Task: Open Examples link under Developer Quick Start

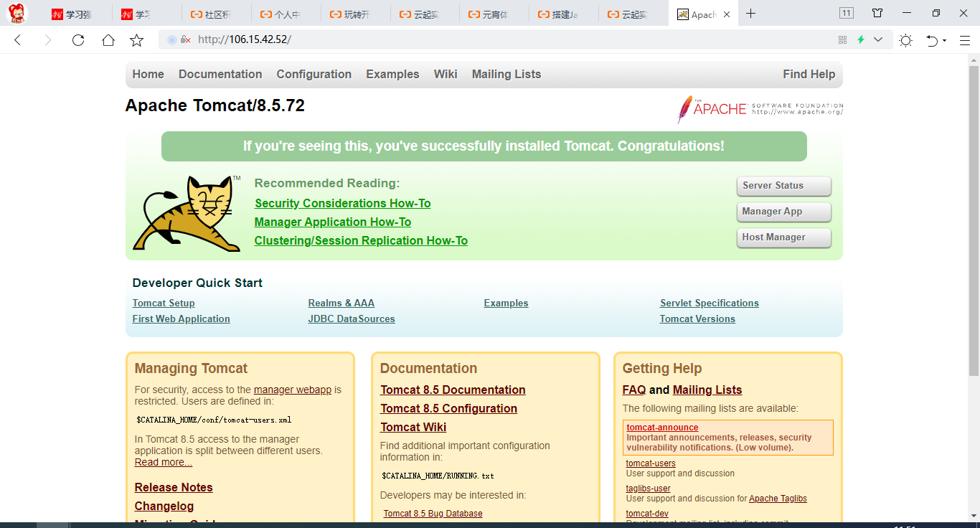Action: pyautogui.click(x=507, y=303)
